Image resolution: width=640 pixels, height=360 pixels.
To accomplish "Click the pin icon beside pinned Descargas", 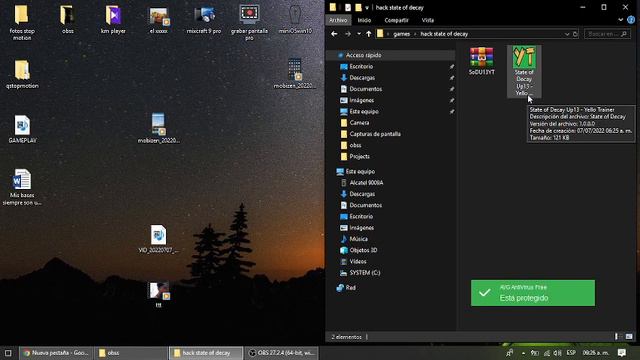I will point(452,78).
